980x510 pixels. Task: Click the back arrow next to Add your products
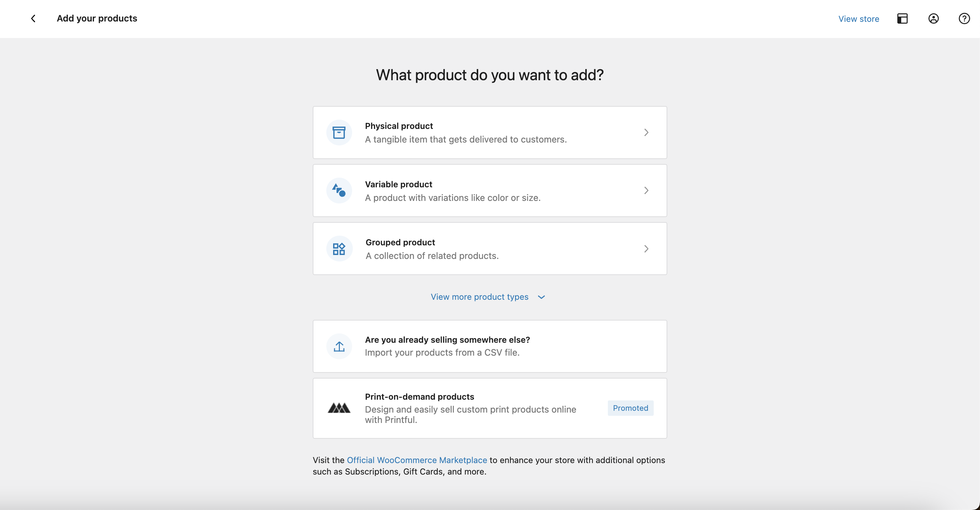(x=33, y=18)
